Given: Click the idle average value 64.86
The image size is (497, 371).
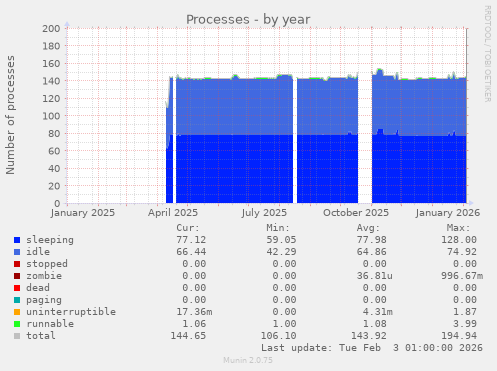Looking at the screenshot, I should (x=372, y=252).
